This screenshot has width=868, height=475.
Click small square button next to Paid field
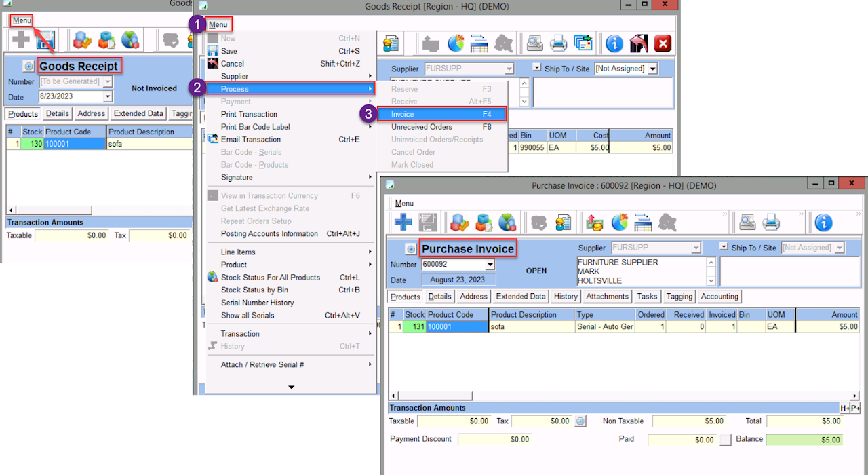tap(726, 440)
